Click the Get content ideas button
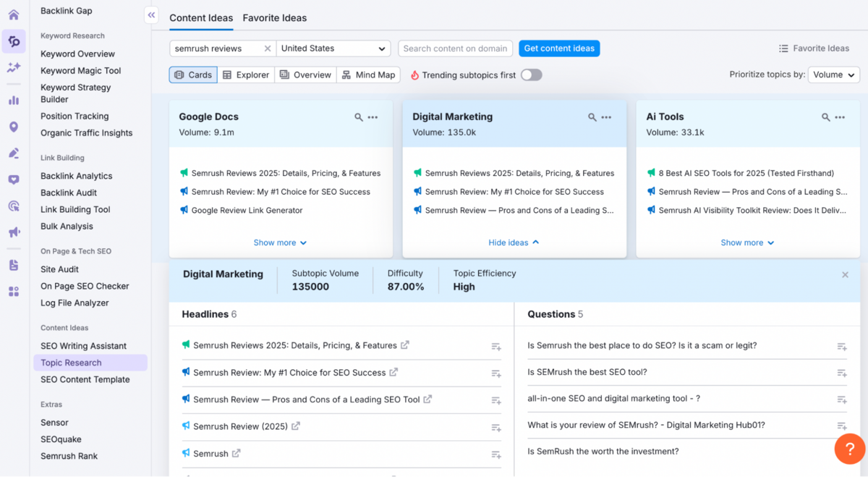The width and height of the screenshot is (868, 477). (559, 48)
